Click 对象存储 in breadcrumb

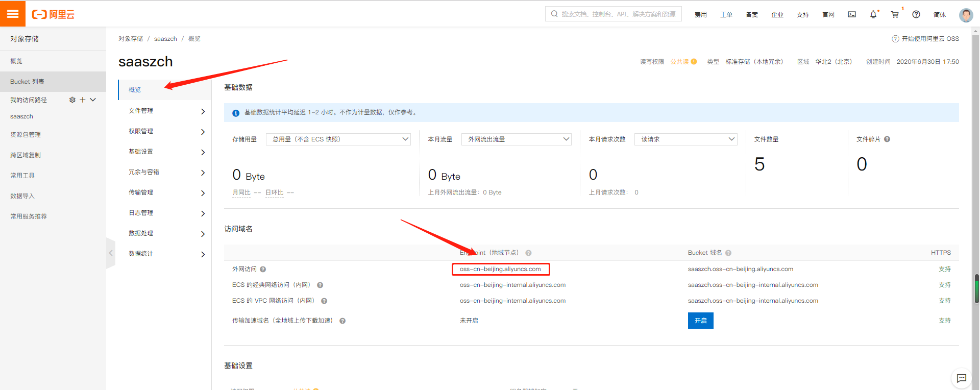tap(131, 39)
